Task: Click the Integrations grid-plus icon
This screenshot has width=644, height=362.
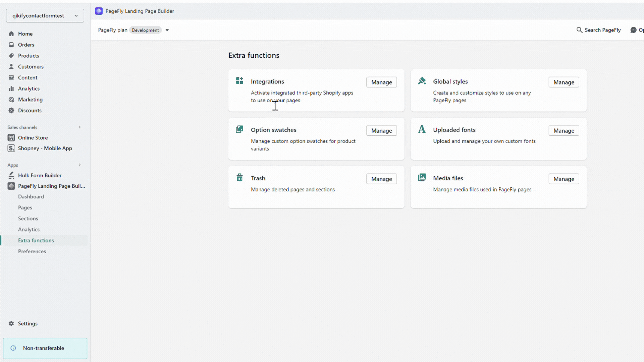Action: [239, 80]
